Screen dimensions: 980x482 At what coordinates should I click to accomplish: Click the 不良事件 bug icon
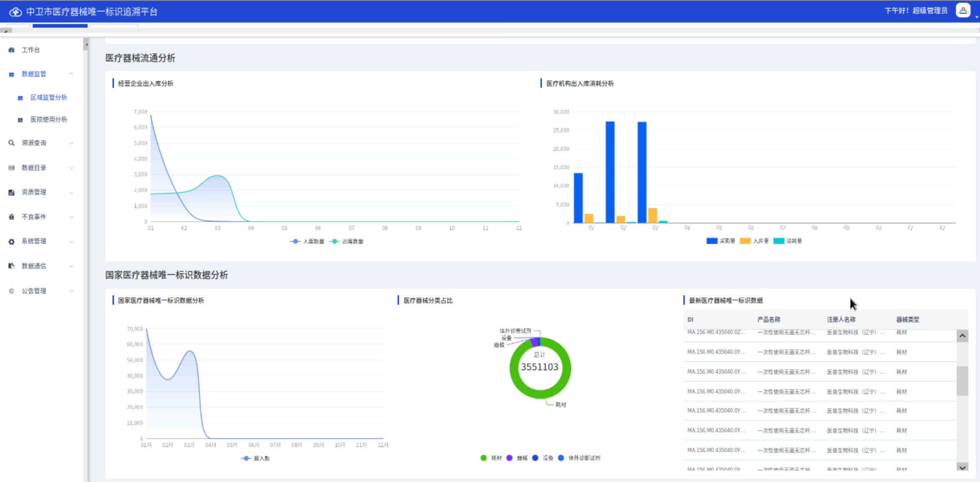[x=12, y=217]
